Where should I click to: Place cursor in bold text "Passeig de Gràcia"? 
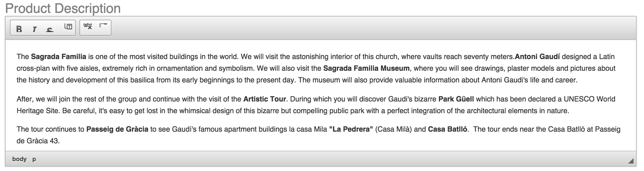117,129
